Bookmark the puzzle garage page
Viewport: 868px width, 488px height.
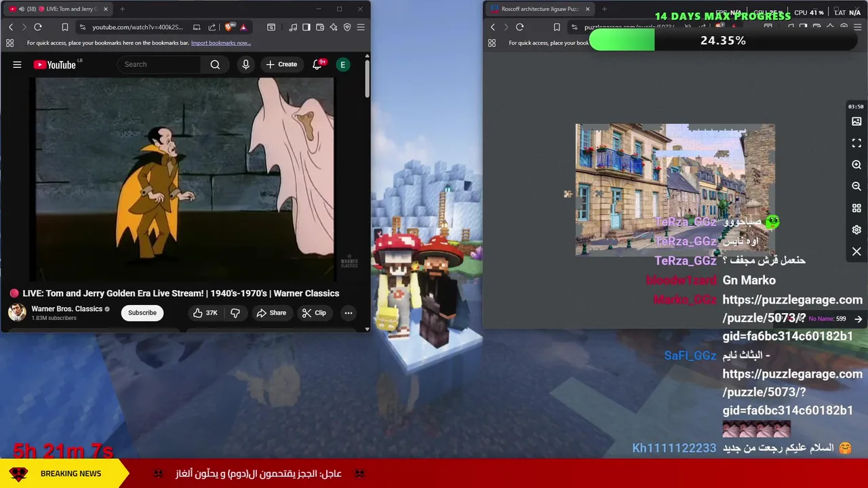click(557, 27)
